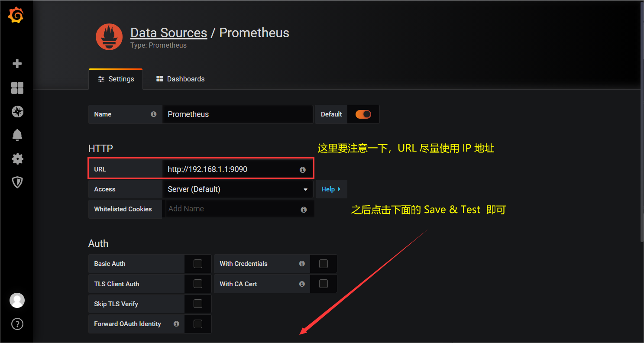
Task: Show info icon inside URL field
Action: (x=303, y=170)
